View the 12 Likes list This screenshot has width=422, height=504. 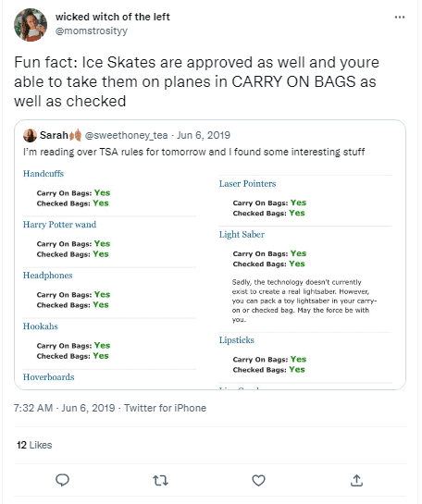click(34, 445)
